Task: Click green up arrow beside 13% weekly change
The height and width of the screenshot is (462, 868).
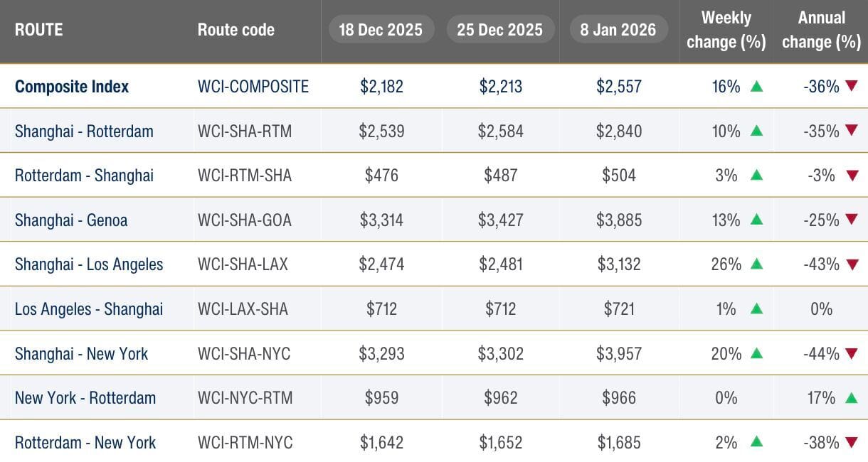Action: click(756, 220)
